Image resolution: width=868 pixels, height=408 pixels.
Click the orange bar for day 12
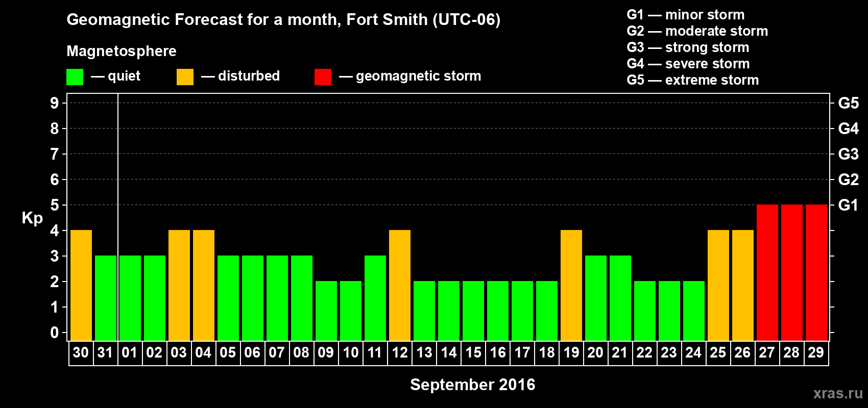[x=400, y=285]
